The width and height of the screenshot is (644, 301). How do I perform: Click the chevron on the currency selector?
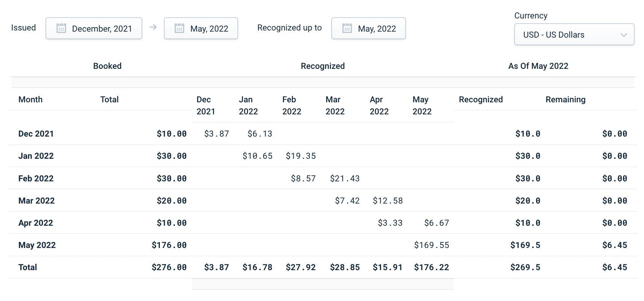624,34
